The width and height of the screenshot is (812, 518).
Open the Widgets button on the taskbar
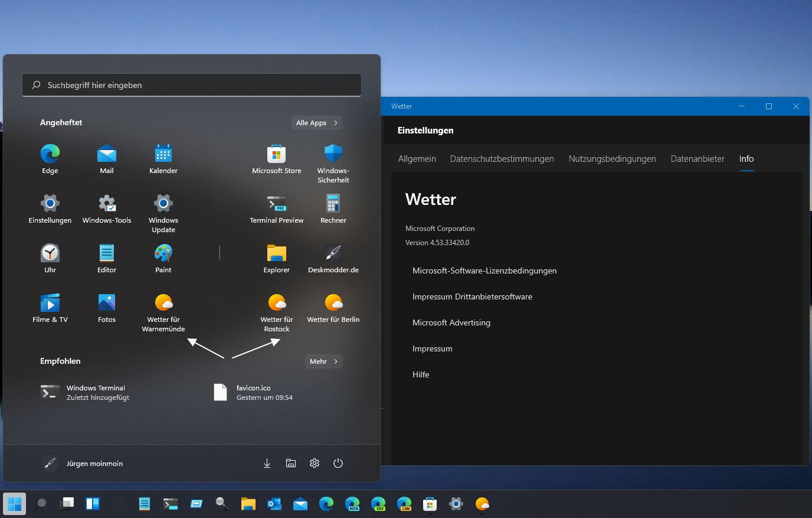click(93, 504)
